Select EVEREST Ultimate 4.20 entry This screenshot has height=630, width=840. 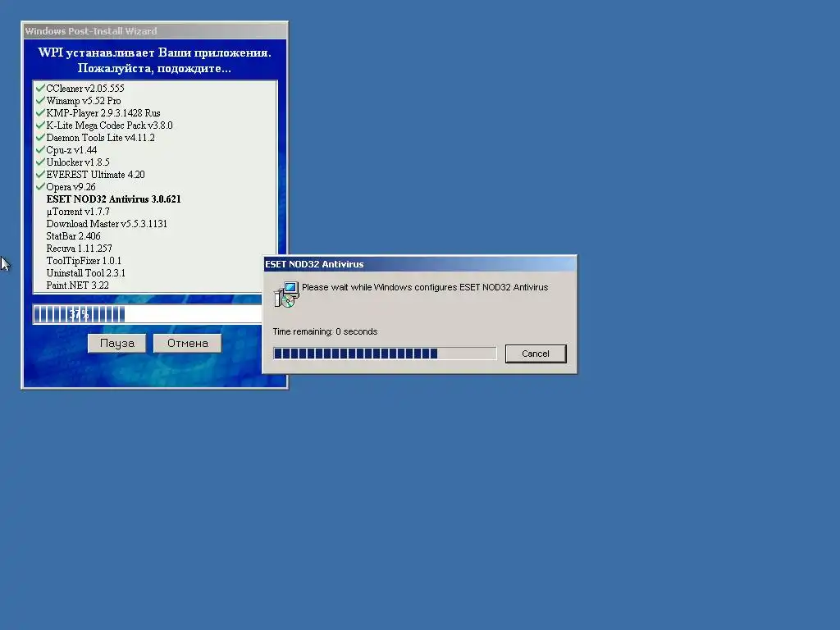tap(95, 175)
